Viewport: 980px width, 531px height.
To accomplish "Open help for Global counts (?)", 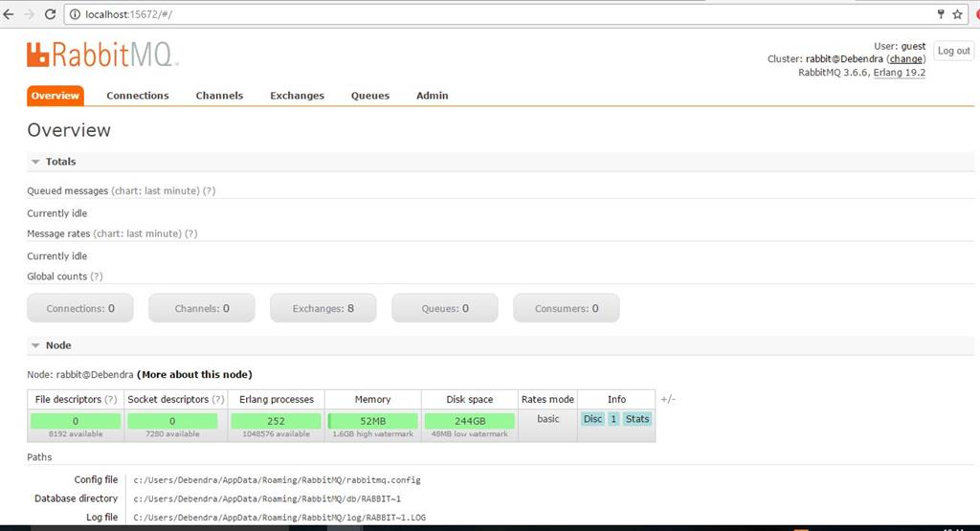I will click(x=97, y=277).
